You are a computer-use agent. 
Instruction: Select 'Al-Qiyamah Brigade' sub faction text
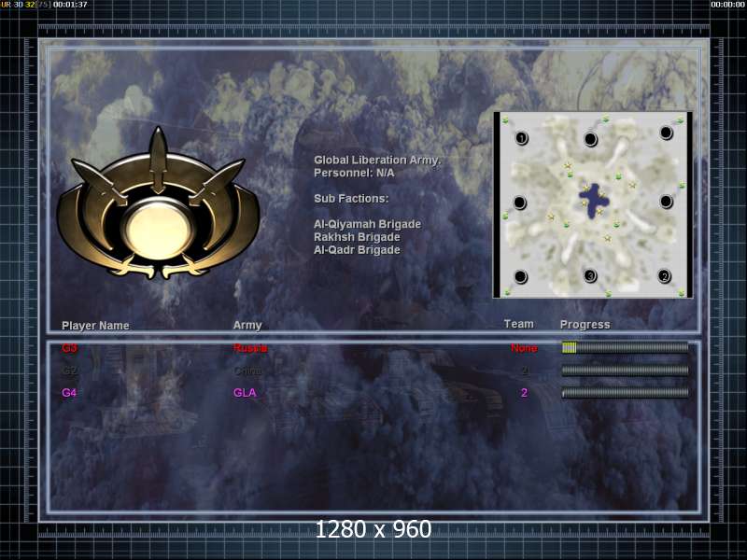(367, 224)
